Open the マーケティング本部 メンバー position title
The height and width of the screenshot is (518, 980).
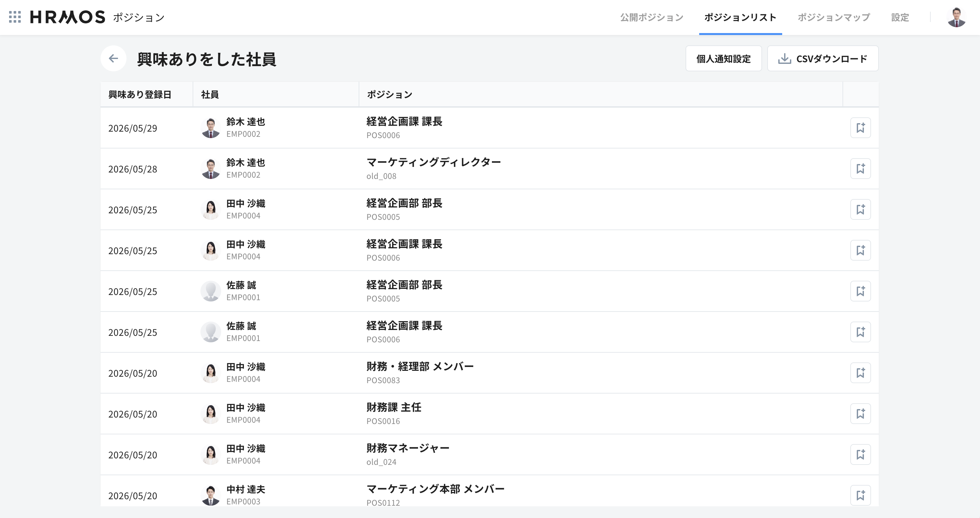pyautogui.click(x=435, y=489)
